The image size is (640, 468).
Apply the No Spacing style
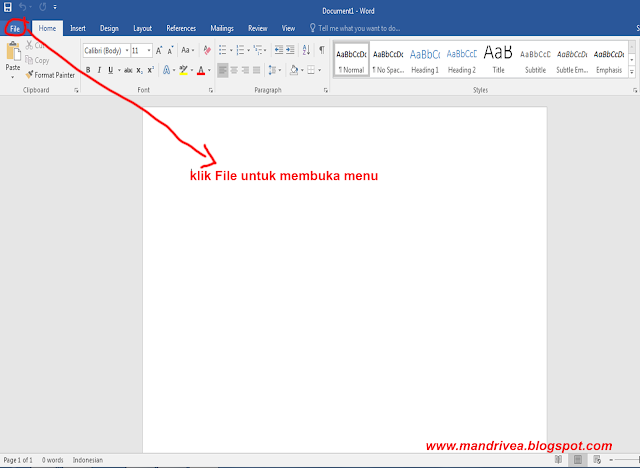click(x=388, y=60)
